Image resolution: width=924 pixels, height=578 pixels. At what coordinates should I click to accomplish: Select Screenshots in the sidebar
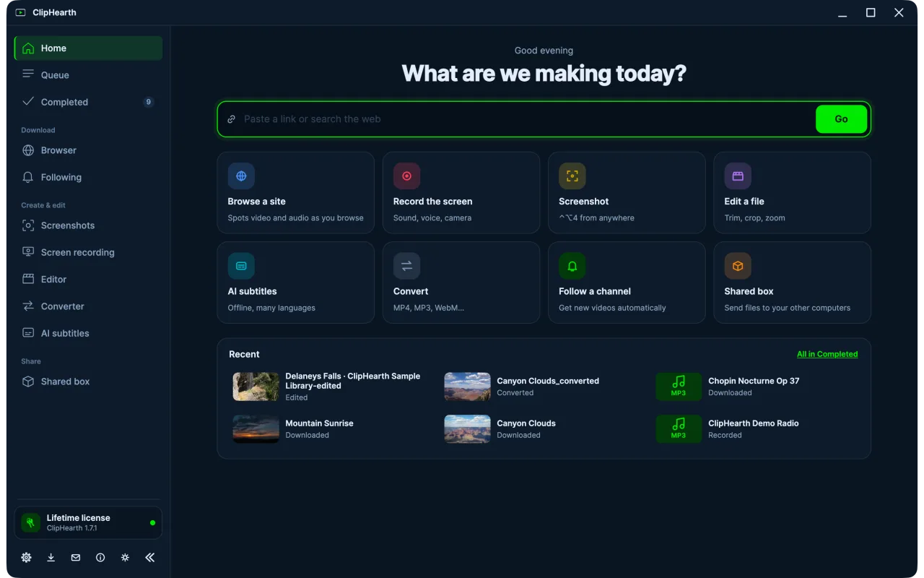coord(88,225)
